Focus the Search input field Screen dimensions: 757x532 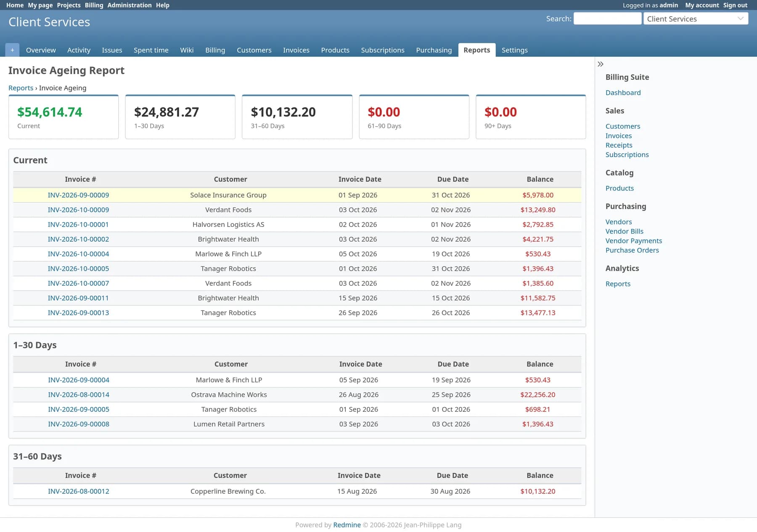(x=607, y=18)
